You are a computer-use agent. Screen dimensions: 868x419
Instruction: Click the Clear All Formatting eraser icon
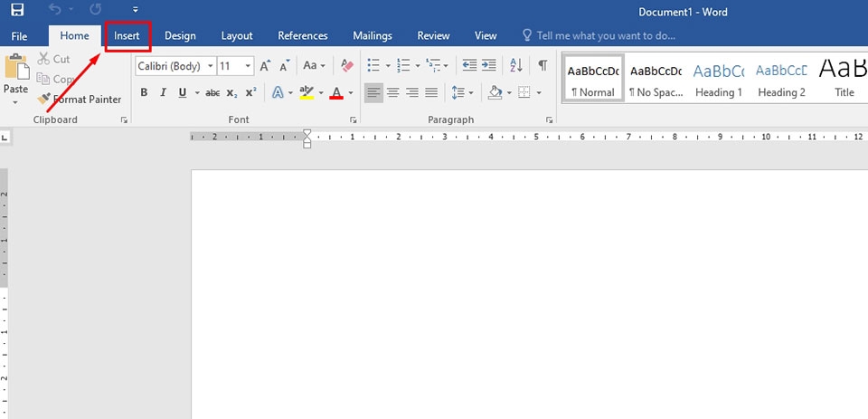[x=347, y=65]
